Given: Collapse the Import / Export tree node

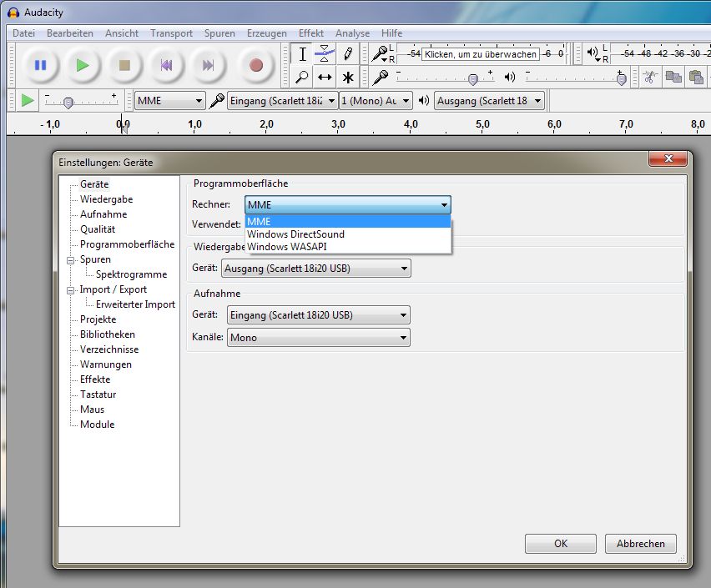Looking at the screenshot, I should point(70,290).
